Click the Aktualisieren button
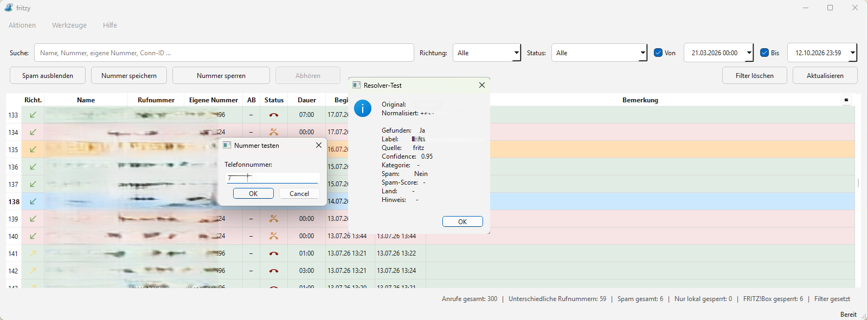The width and height of the screenshot is (868, 320). (x=825, y=76)
